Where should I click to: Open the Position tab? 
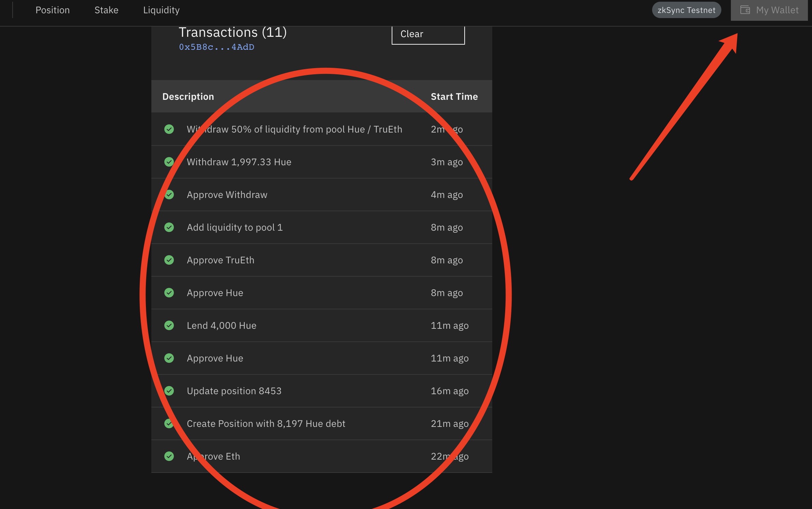tap(52, 10)
